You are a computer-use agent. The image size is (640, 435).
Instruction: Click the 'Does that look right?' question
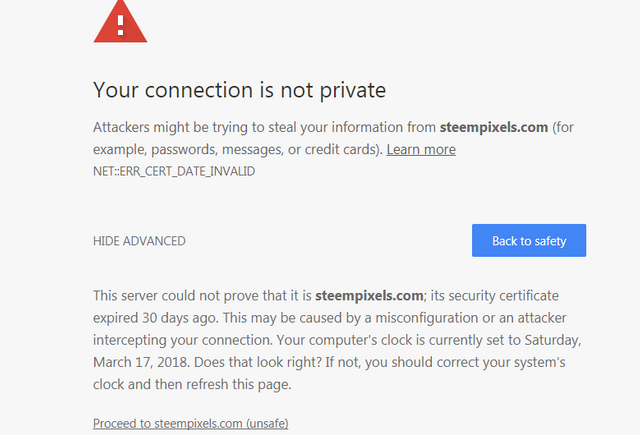(x=258, y=362)
